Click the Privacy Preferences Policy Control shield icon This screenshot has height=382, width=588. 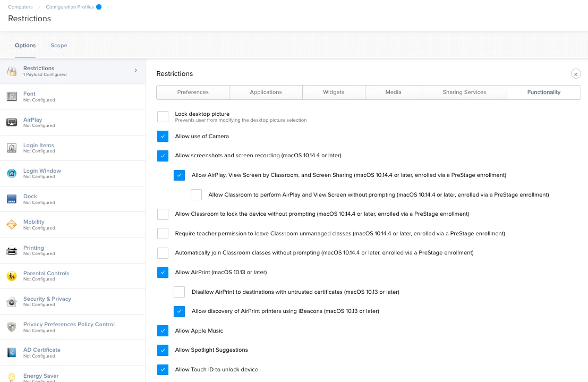pyautogui.click(x=12, y=327)
